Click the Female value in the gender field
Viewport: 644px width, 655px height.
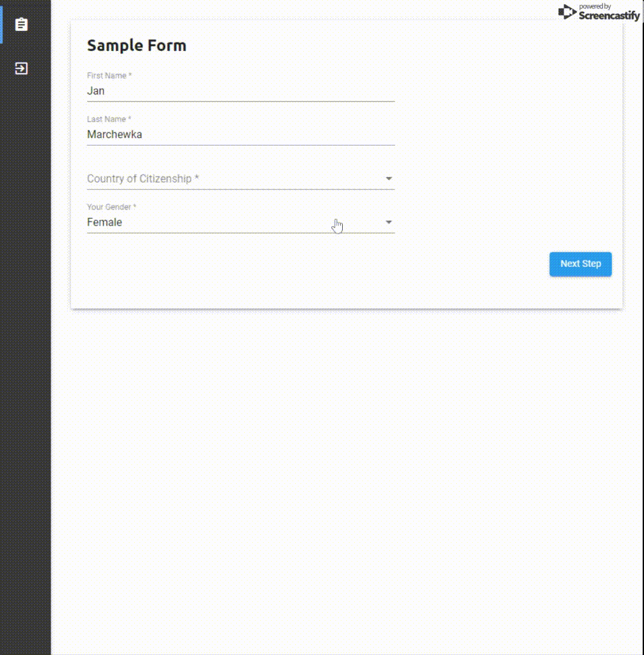[x=104, y=221]
